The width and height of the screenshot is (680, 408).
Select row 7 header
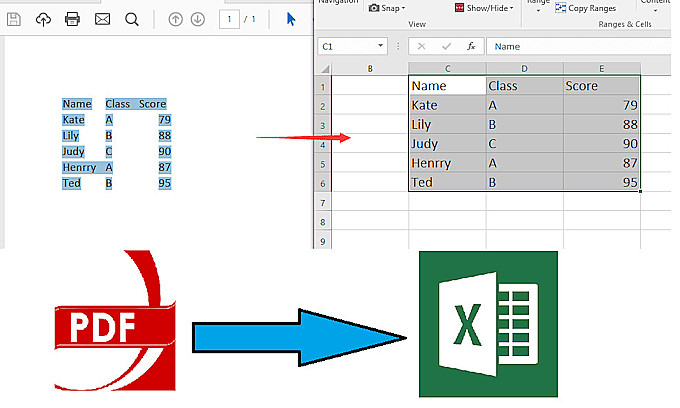(x=323, y=202)
